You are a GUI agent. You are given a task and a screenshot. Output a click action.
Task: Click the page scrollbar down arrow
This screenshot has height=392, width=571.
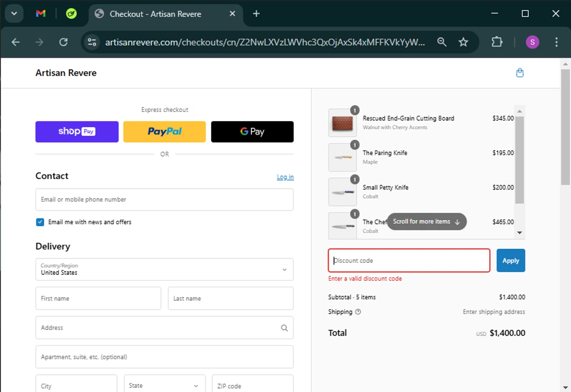565,387
